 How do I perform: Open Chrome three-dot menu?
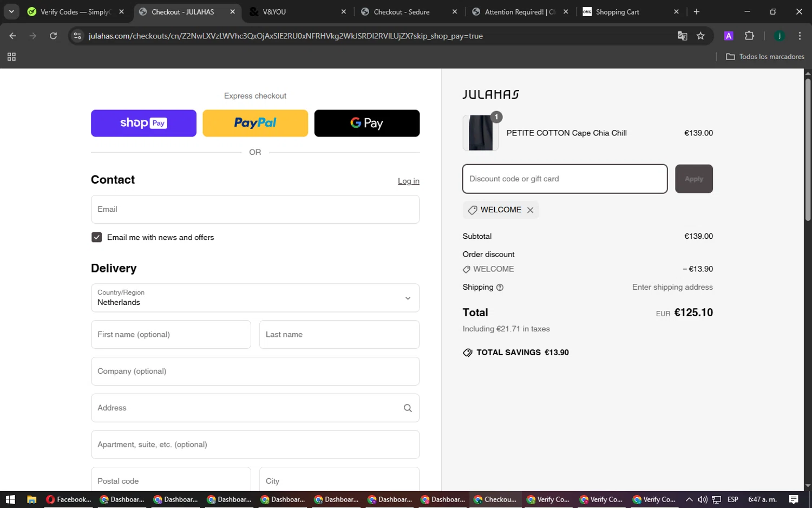click(x=800, y=36)
